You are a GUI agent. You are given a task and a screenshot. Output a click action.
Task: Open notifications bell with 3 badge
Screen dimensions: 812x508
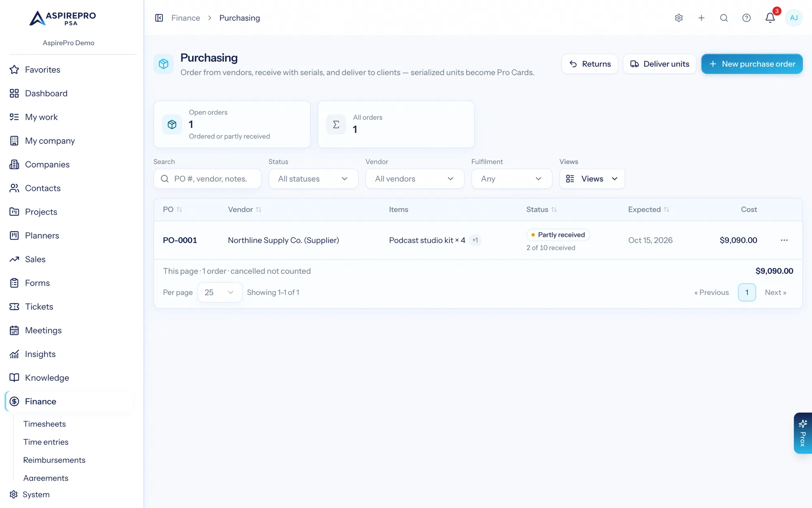770,18
